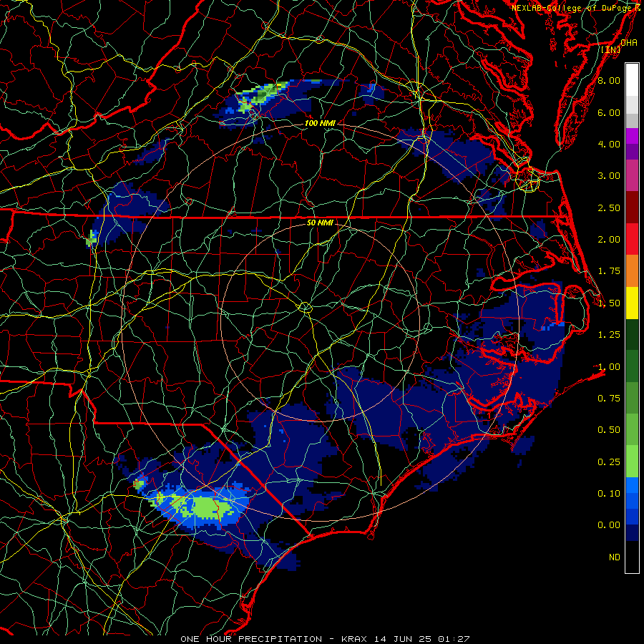Click the 8.00 legend value
The image size is (644, 644).
pos(609,80)
